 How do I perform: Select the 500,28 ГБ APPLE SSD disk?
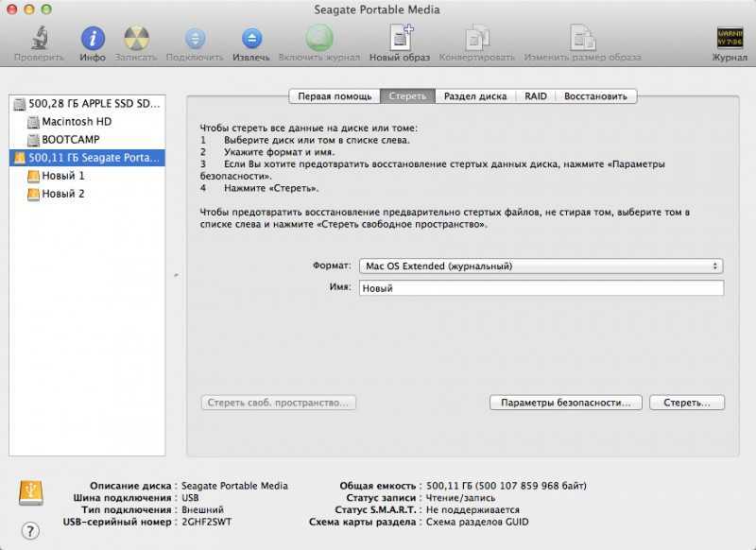(x=87, y=104)
